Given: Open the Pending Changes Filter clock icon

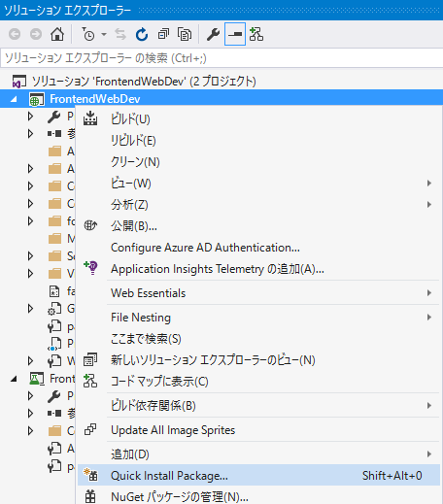Looking at the screenshot, I should click(88, 34).
